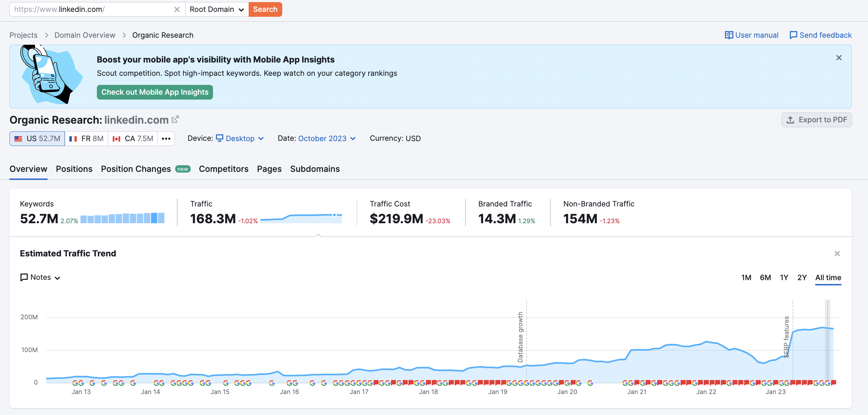
Task: Switch the chart to 1M view
Action: point(746,277)
